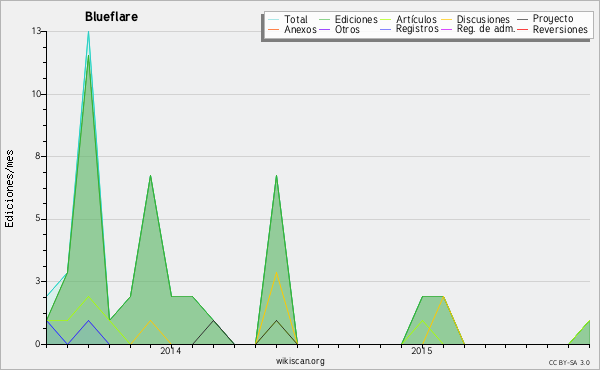This screenshot has height=370, width=600.
Task: Open the wikiscan.org link
Action: point(300,361)
